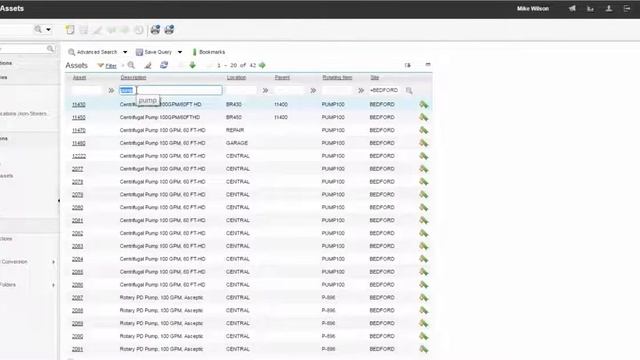
Task: Click the Site filter lookup magnifier icon
Action: click(x=409, y=91)
